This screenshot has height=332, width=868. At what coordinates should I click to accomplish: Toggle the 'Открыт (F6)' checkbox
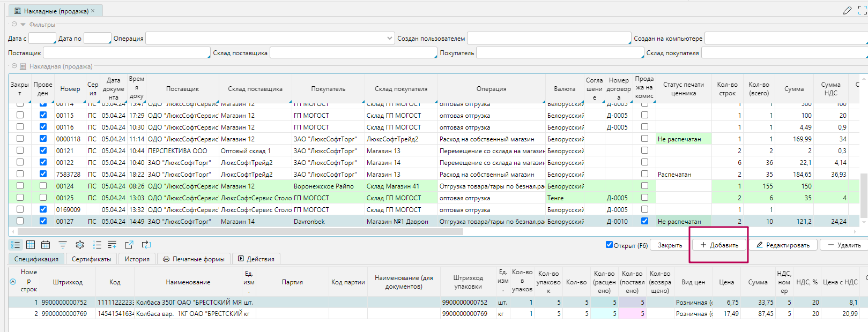609,245
